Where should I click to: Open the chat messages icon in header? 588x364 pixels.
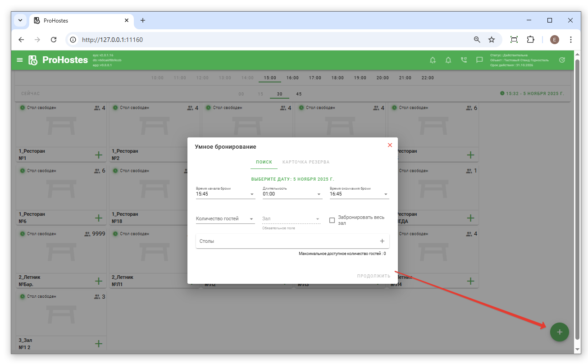479,60
